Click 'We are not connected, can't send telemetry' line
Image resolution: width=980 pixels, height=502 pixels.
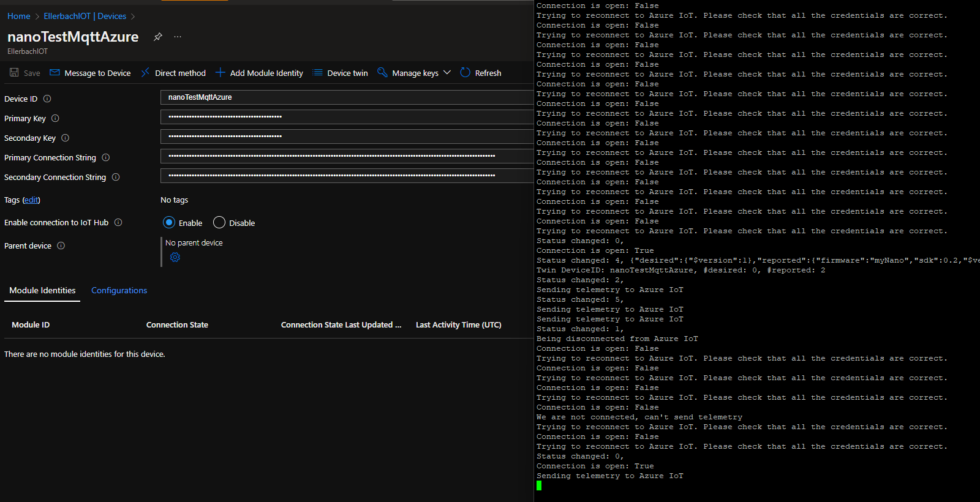pos(639,417)
